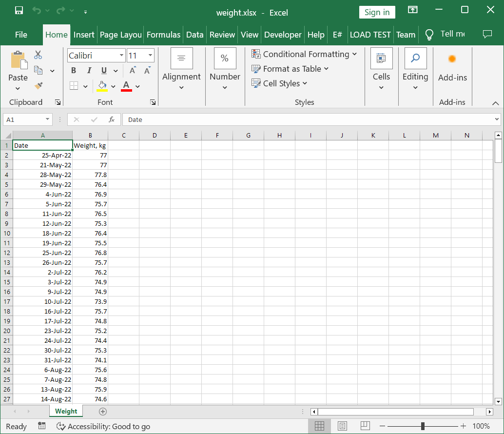The height and width of the screenshot is (434, 504).
Task: Click the Enter checkmark in formula bar
Action: [94, 119]
